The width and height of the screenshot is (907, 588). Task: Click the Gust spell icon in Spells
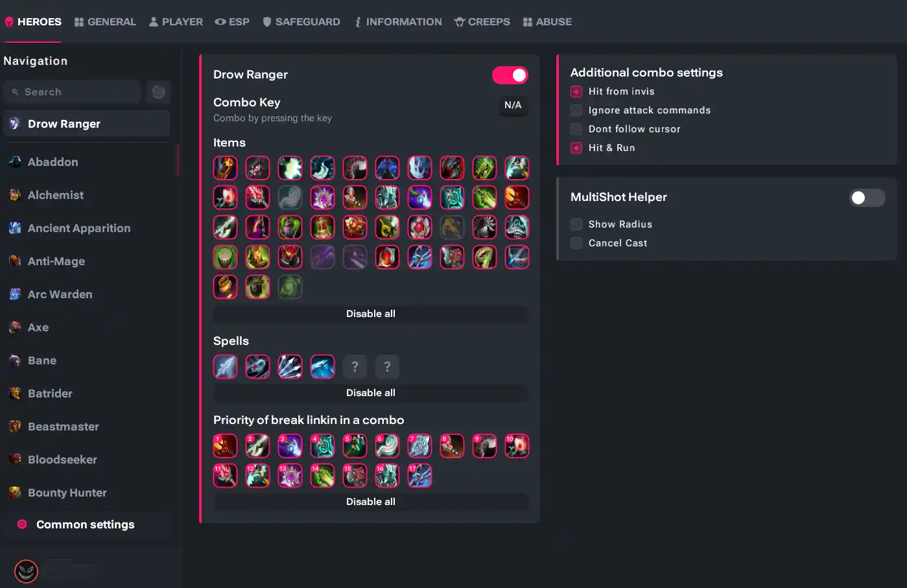(x=258, y=367)
